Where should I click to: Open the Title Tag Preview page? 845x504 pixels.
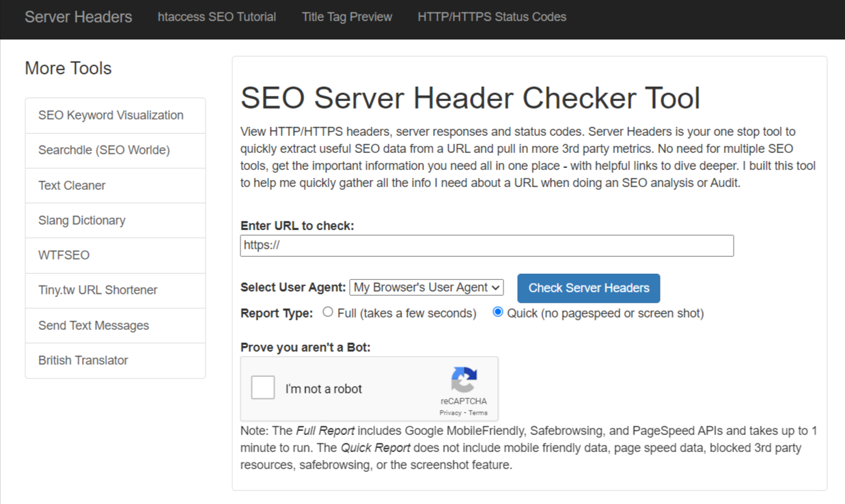click(346, 16)
